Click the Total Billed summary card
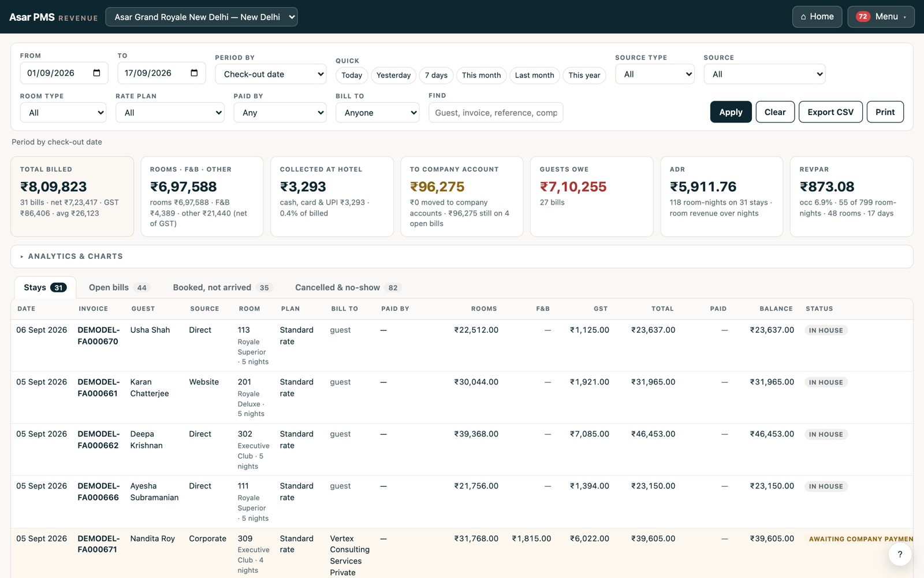Screen dimensions: 924x578 [x=72, y=197]
